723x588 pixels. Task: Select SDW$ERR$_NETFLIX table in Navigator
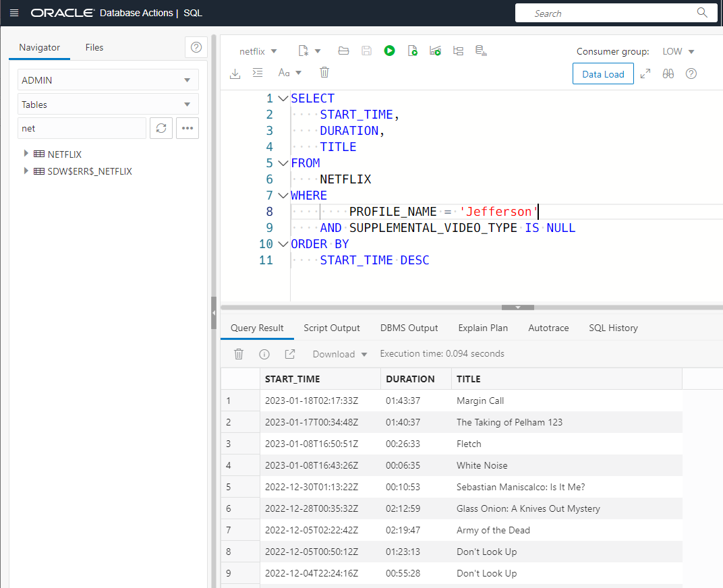(x=90, y=171)
